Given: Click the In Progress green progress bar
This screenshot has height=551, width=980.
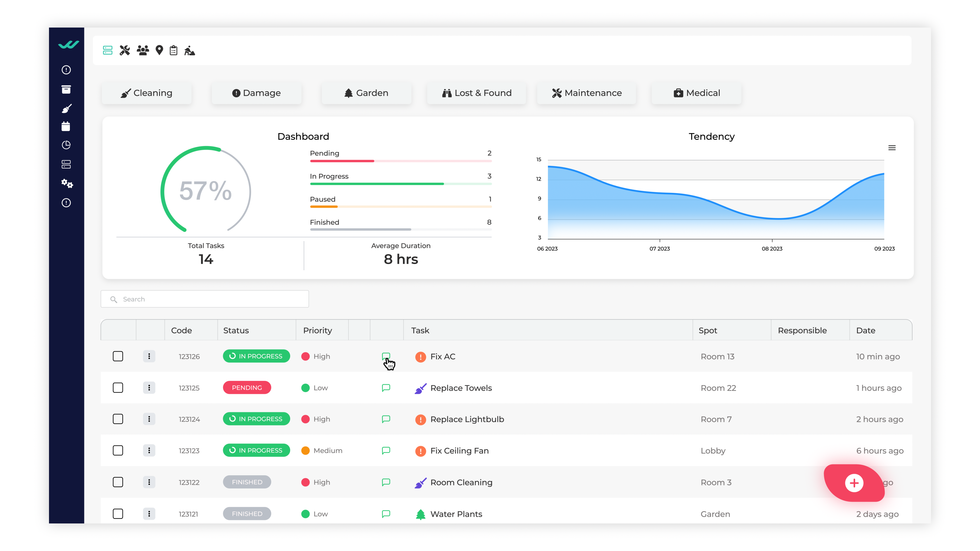Looking at the screenshot, I should click(x=377, y=184).
